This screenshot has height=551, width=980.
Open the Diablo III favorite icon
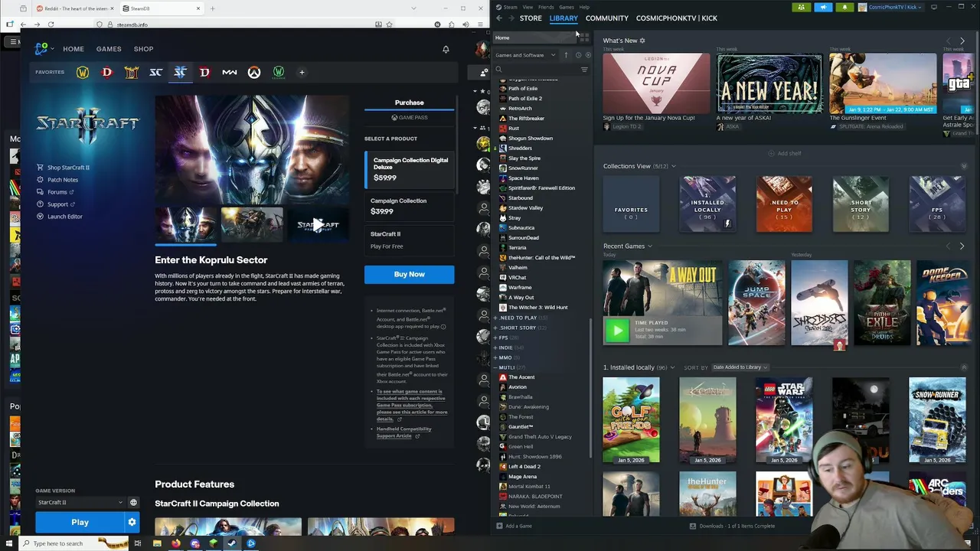(x=132, y=72)
